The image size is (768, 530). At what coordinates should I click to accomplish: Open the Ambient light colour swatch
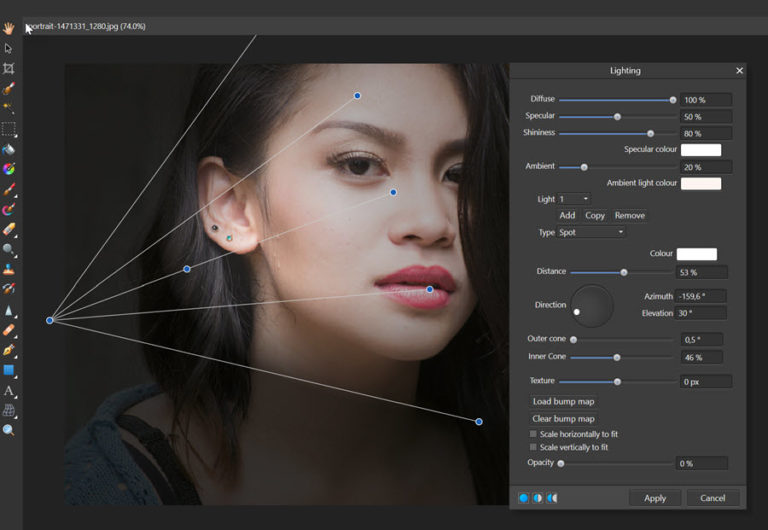tap(701, 184)
